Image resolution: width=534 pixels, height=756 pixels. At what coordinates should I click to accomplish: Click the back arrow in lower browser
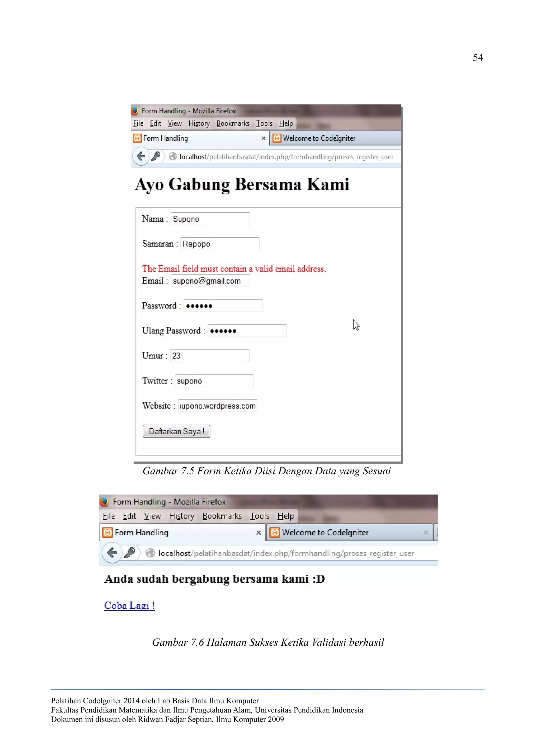(x=112, y=552)
